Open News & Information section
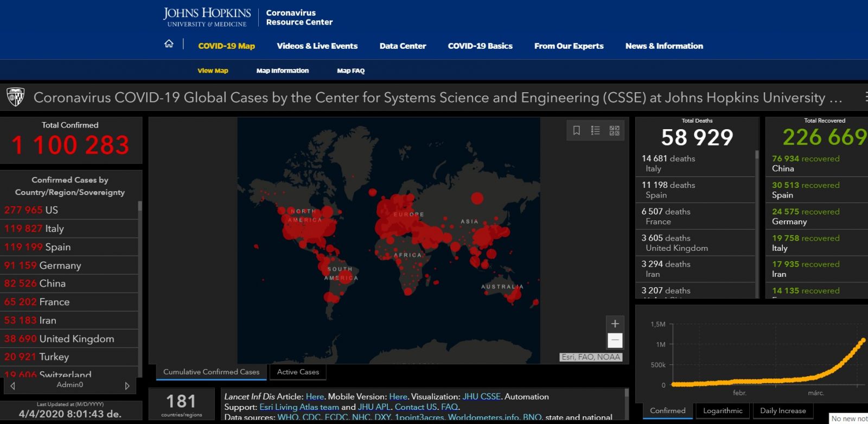868x424 pixels. (x=664, y=46)
